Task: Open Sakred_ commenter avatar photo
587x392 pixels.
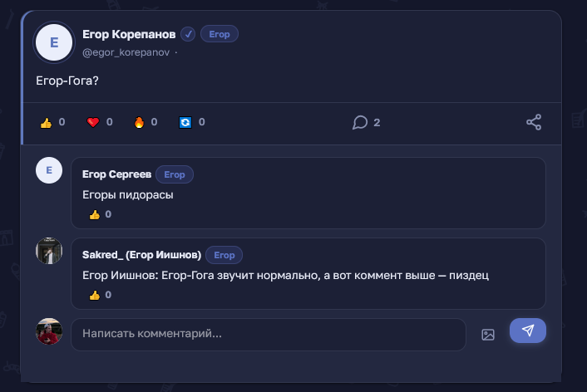Action: click(49, 251)
